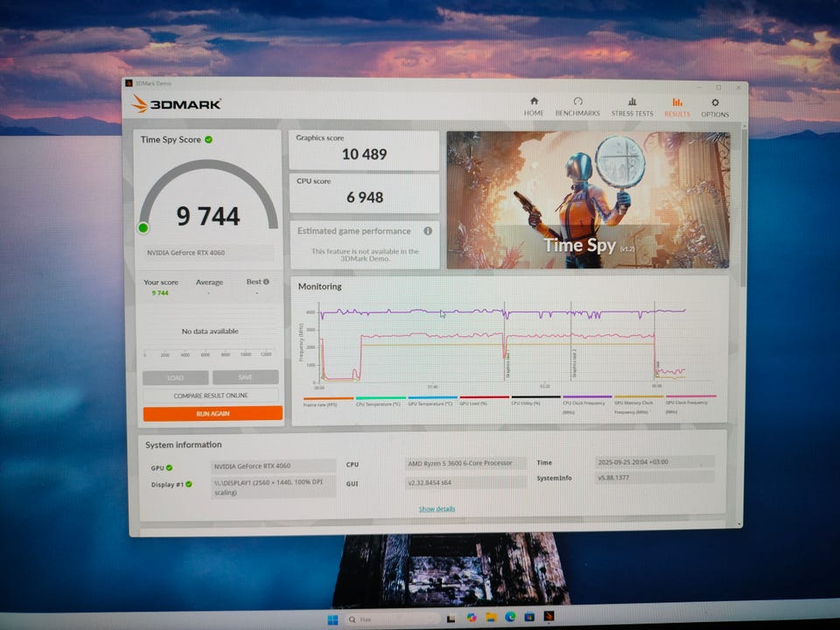Click the green check next to Display #1
Viewport: 840px width, 630px height.
point(189,484)
